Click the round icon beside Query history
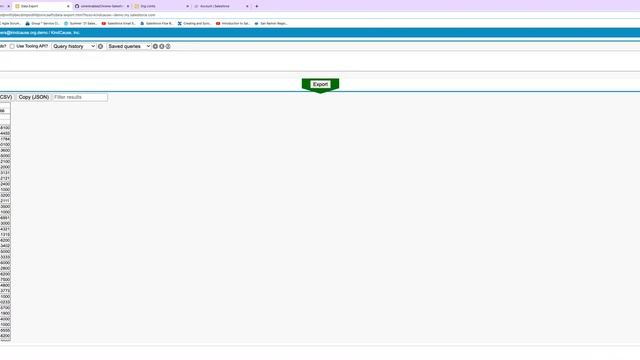 (x=100, y=47)
